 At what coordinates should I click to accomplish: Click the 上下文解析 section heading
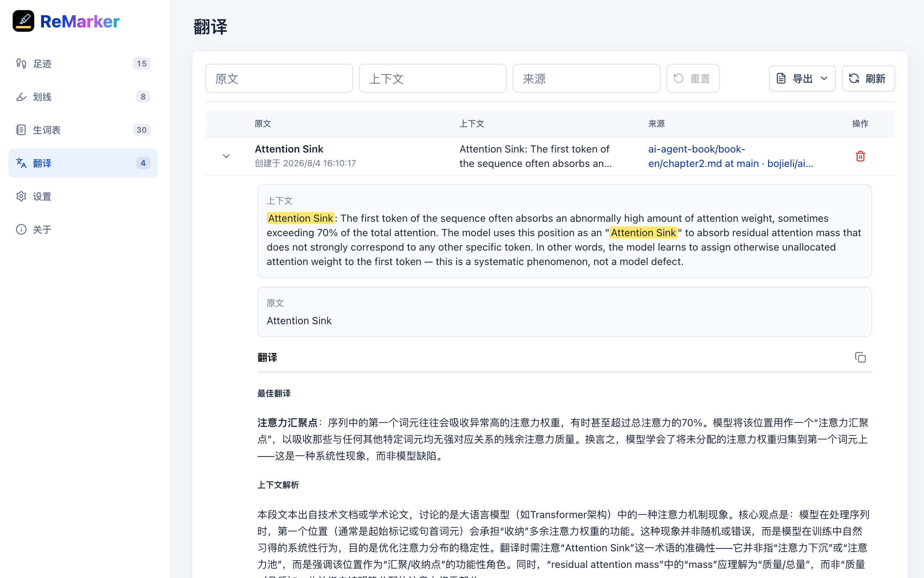click(278, 485)
